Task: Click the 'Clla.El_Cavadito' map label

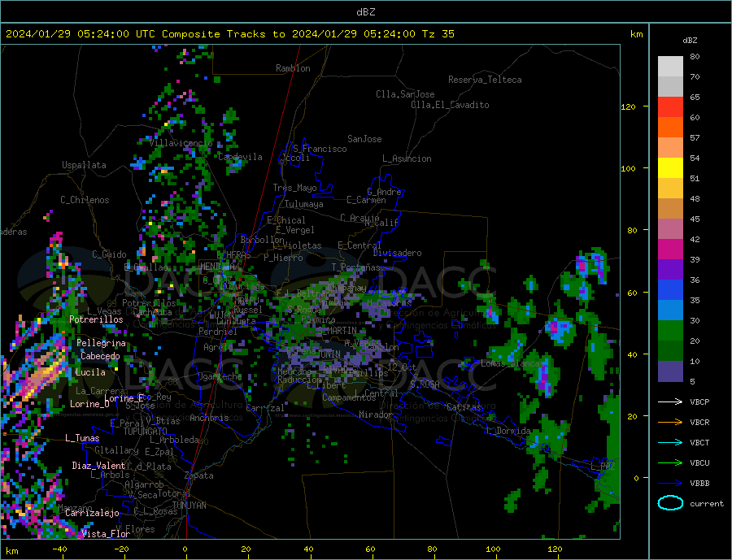Action: click(x=450, y=105)
